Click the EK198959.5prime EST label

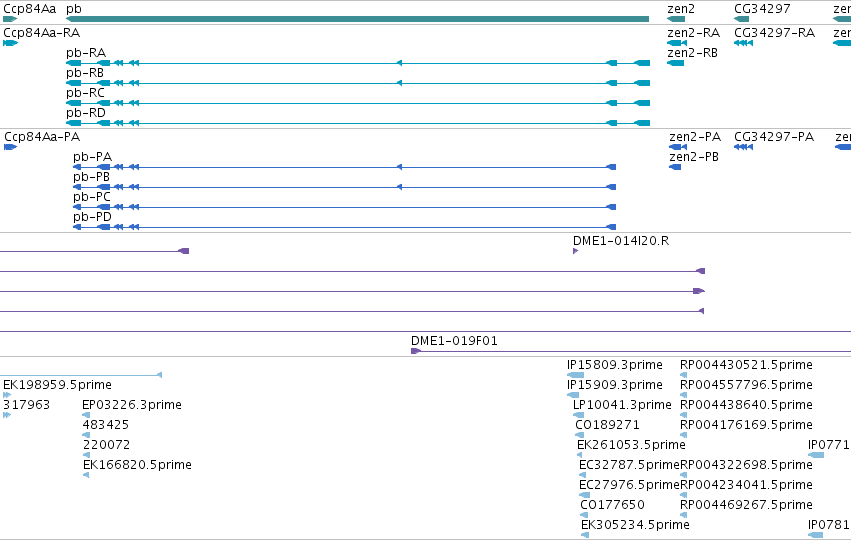[x=58, y=385]
